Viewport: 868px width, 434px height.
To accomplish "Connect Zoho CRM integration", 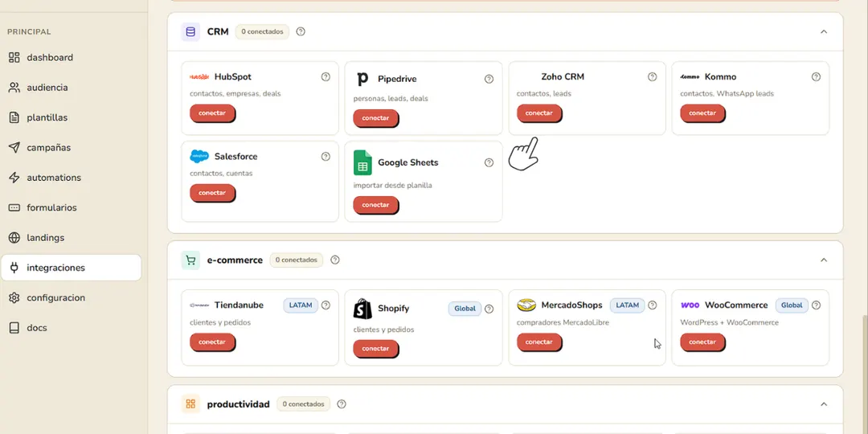I will pos(539,113).
